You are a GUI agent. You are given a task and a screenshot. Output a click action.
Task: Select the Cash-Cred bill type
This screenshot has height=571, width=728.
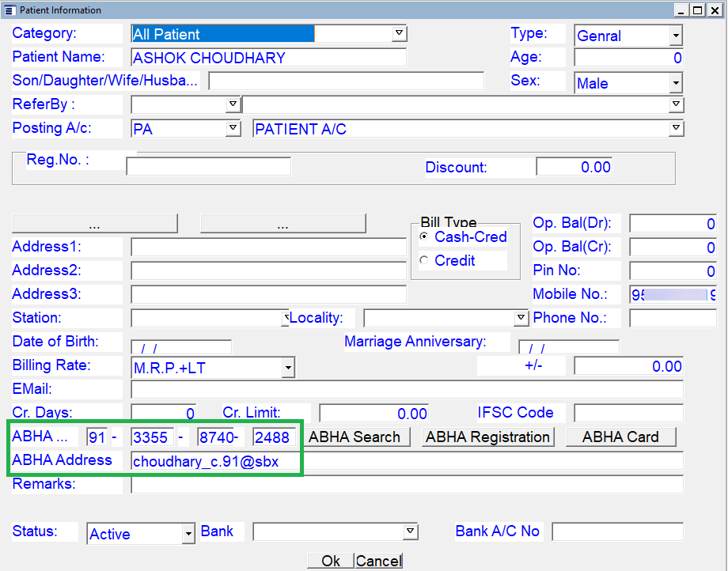[424, 237]
